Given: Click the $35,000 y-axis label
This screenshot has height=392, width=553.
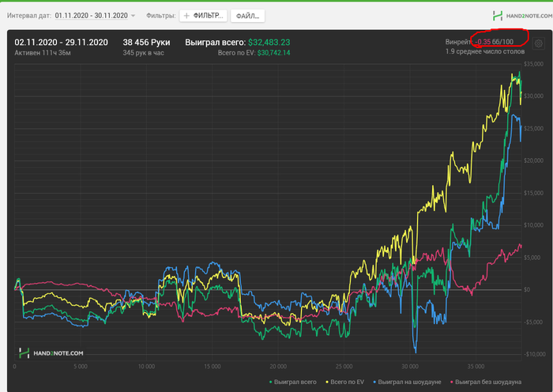Looking at the screenshot, I should 533,64.
